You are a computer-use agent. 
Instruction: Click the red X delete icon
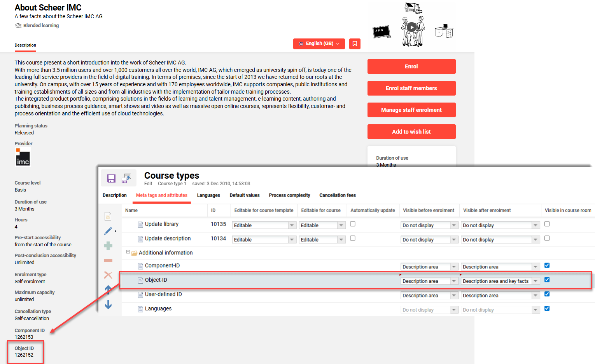(x=108, y=275)
